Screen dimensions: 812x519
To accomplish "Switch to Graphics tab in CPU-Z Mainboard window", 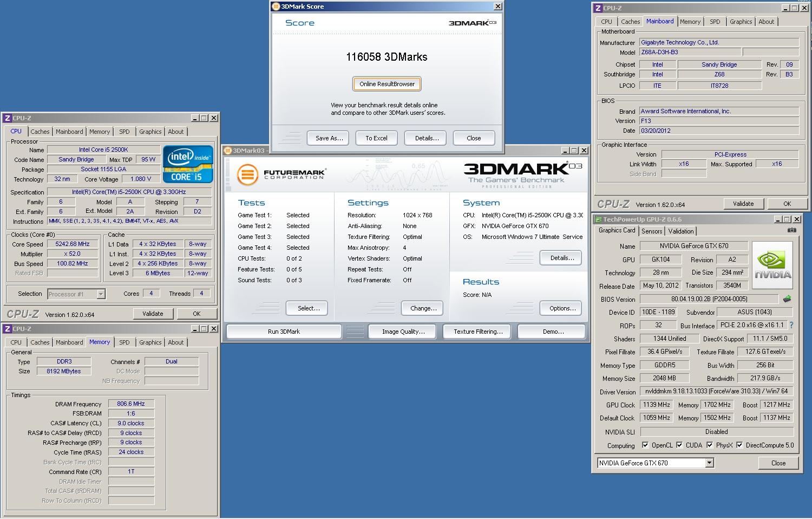I will click(741, 22).
